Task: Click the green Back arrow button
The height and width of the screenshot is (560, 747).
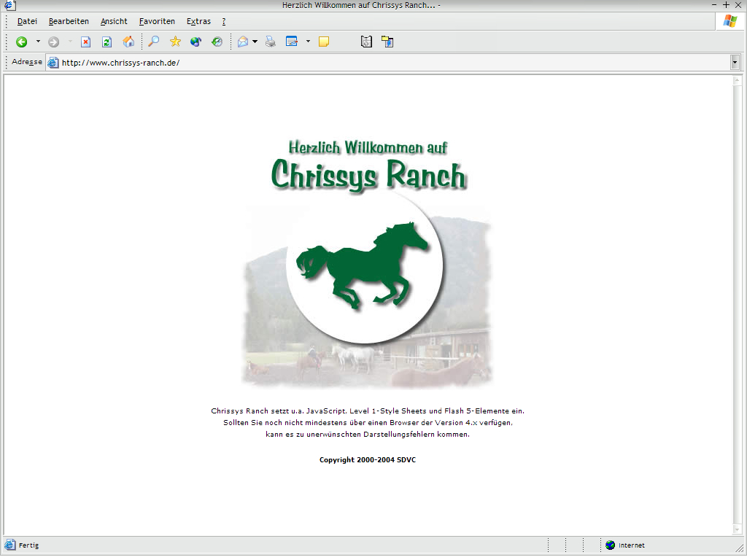Action: point(21,42)
